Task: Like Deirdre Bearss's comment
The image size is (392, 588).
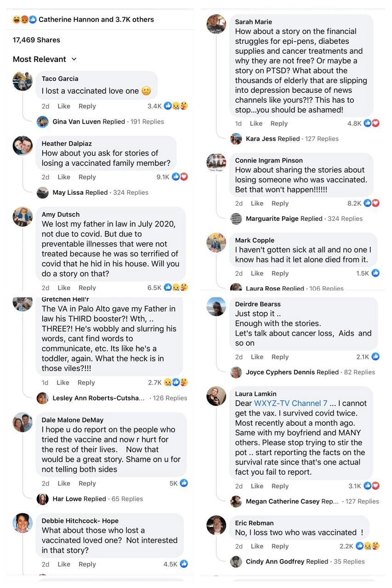Action: click(x=257, y=357)
